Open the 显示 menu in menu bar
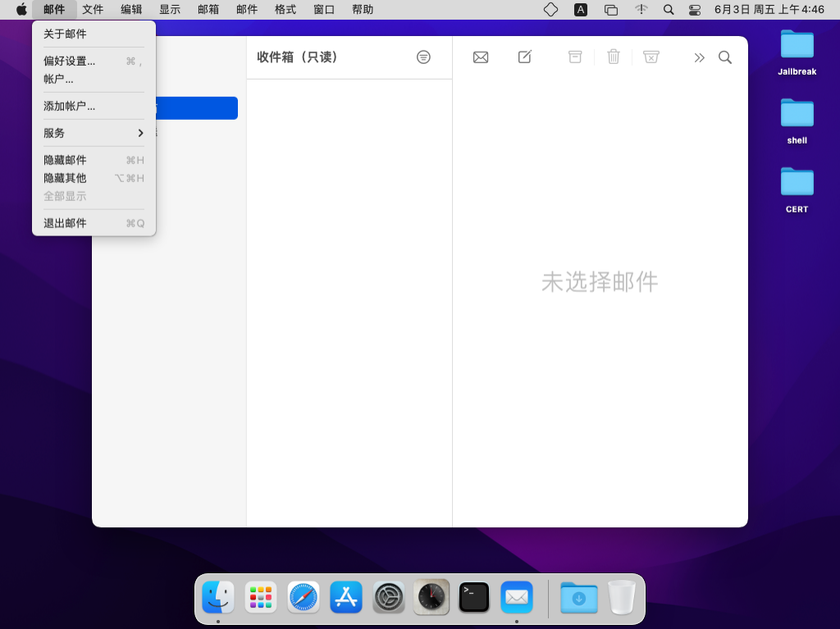 tap(170, 10)
